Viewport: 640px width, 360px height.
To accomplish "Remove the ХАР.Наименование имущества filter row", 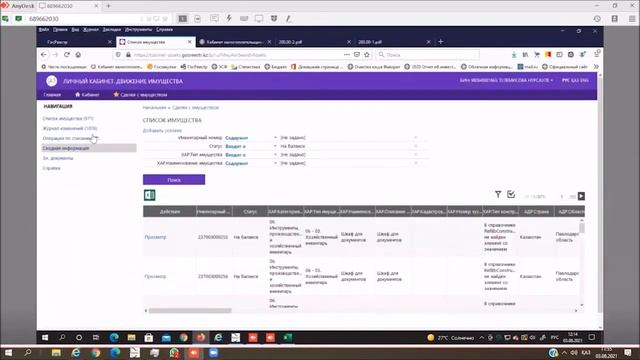I will tap(416, 163).
